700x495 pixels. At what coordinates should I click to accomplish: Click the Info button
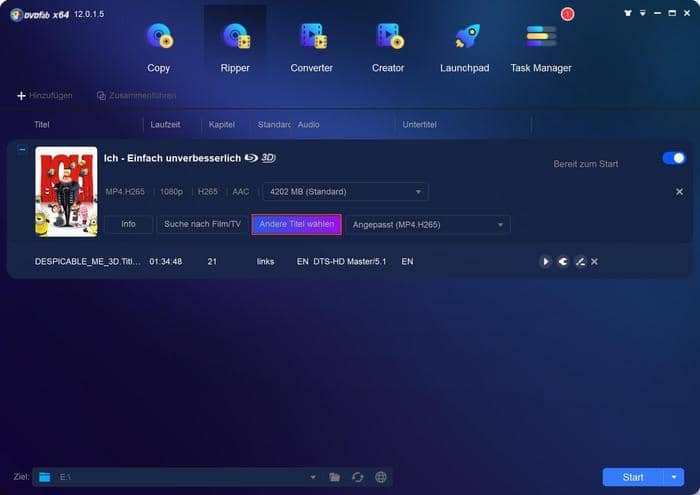pyautogui.click(x=129, y=224)
